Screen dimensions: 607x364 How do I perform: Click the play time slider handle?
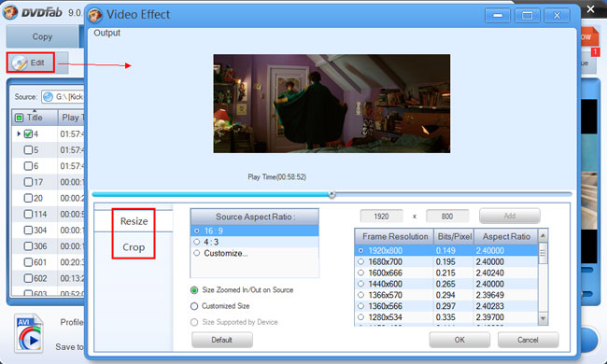(332, 194)
